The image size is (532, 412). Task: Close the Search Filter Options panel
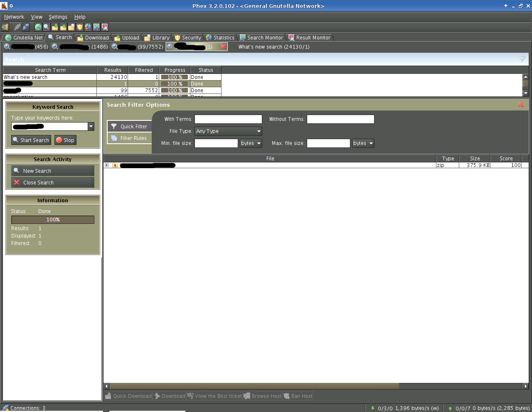point(521,105)
